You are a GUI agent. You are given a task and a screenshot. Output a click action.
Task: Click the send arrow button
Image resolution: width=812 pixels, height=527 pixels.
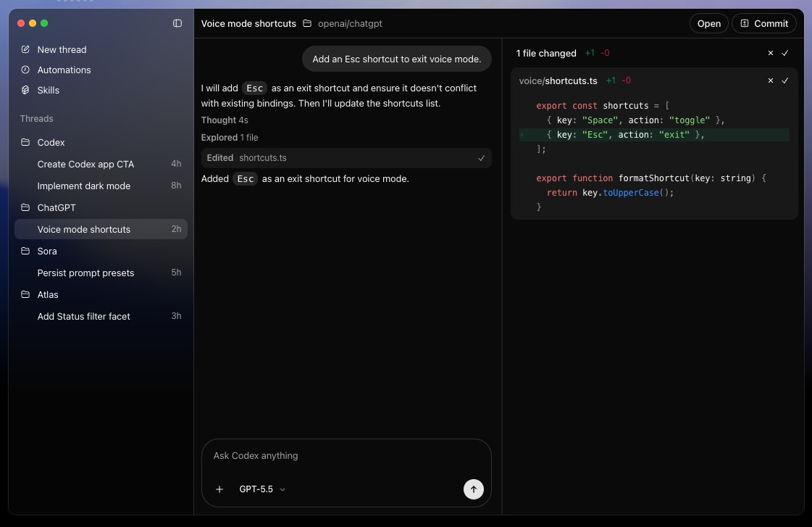pyautogui.click(x=473, y=489)
